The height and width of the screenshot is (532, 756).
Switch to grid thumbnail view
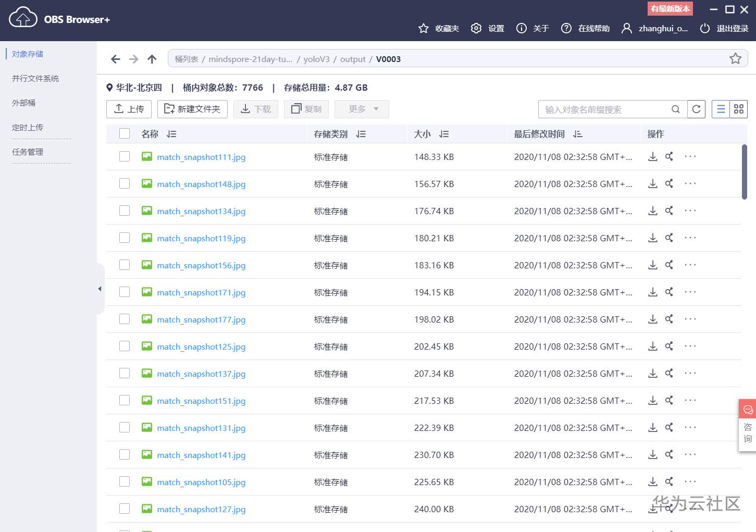(x=738, y=109)
